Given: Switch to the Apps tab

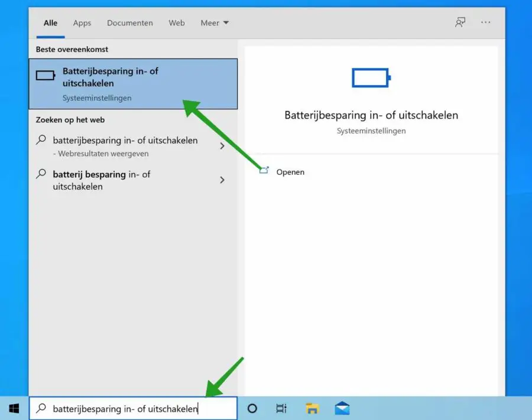Looking at the screenshot, I should 82,22.
